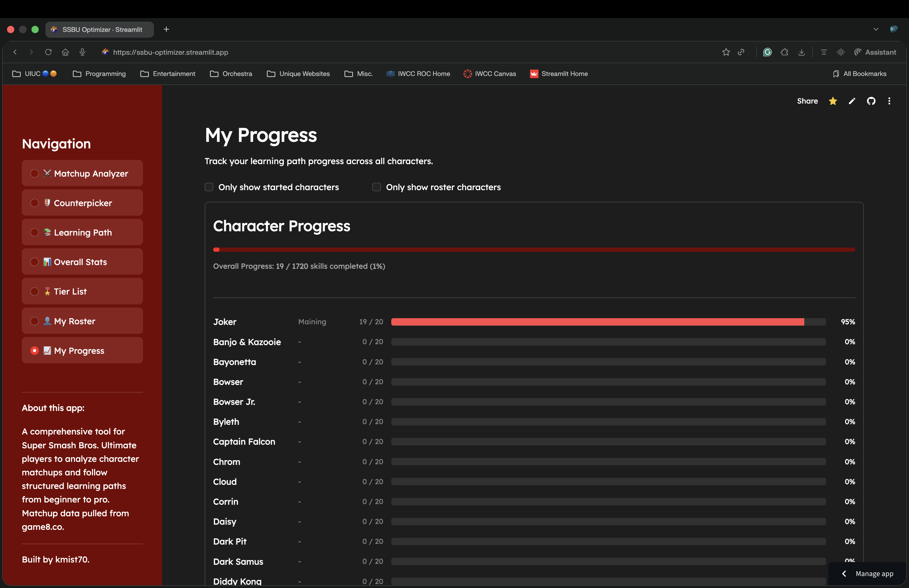Viewport: 909px width, 588px height.
Task: Open the browser home icon
Action: click(x=65, y=52)
